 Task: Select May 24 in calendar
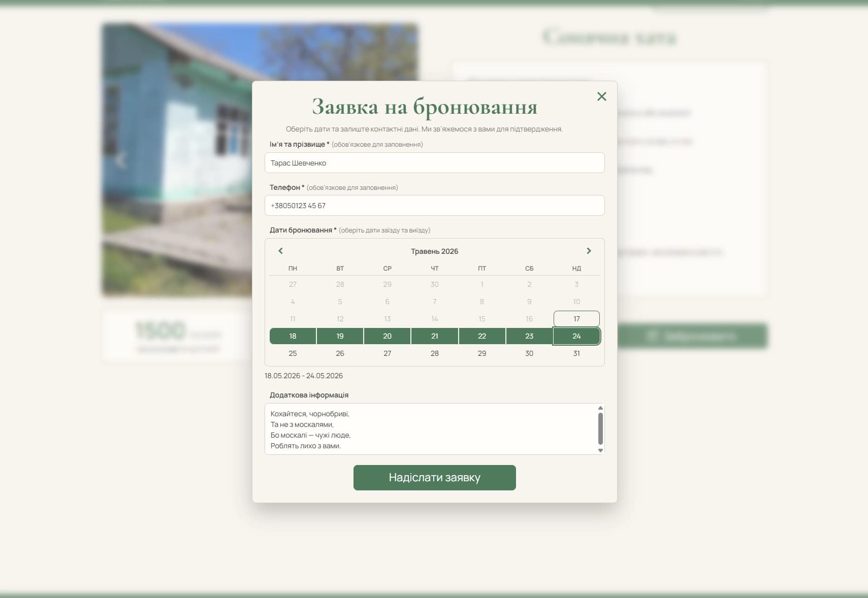click(x=576, y=336)
